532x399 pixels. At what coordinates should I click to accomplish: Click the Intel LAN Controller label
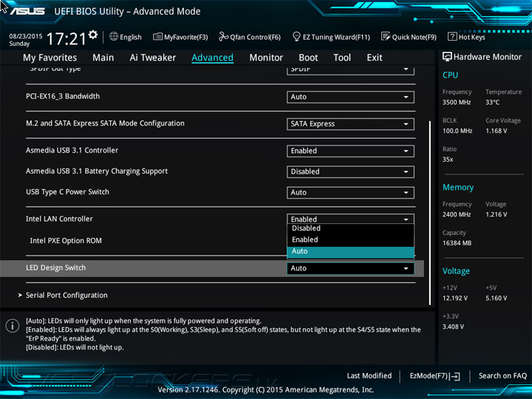pyautogui.click(x=59, y=219)
